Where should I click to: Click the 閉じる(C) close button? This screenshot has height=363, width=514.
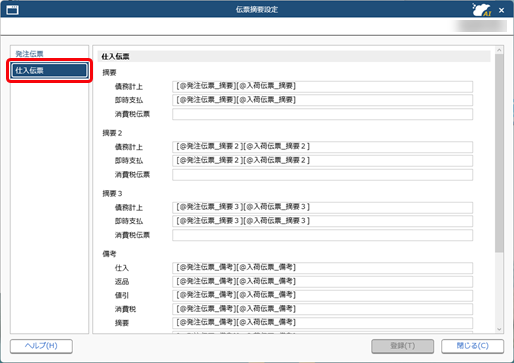pos(472,346)
